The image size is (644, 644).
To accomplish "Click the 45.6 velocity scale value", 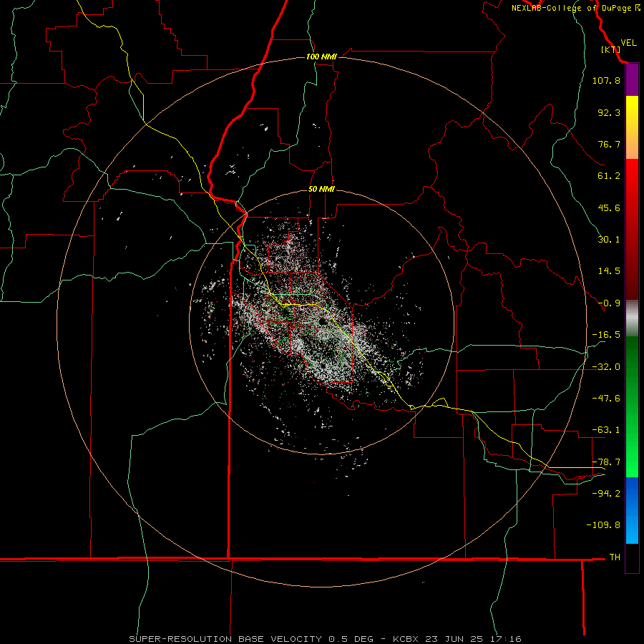I will tap(609, 208).
